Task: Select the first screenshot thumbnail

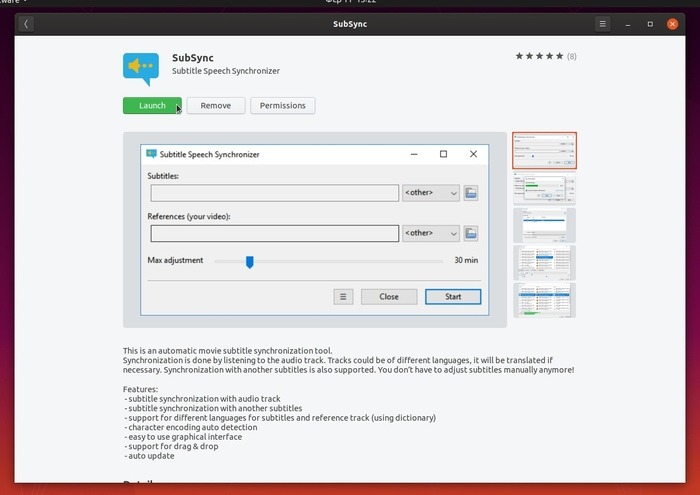Action: [544, 150]
